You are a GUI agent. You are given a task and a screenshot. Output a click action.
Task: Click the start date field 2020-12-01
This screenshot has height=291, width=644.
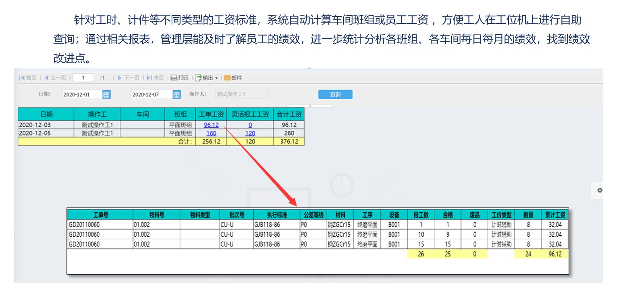click(82, 95)
